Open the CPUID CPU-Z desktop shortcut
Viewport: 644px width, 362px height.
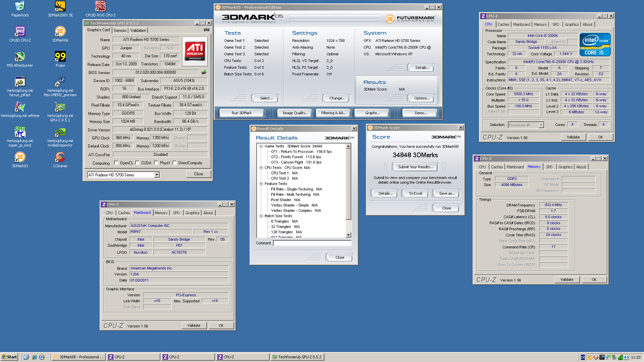pyautogui.click(x=20, y=34)
